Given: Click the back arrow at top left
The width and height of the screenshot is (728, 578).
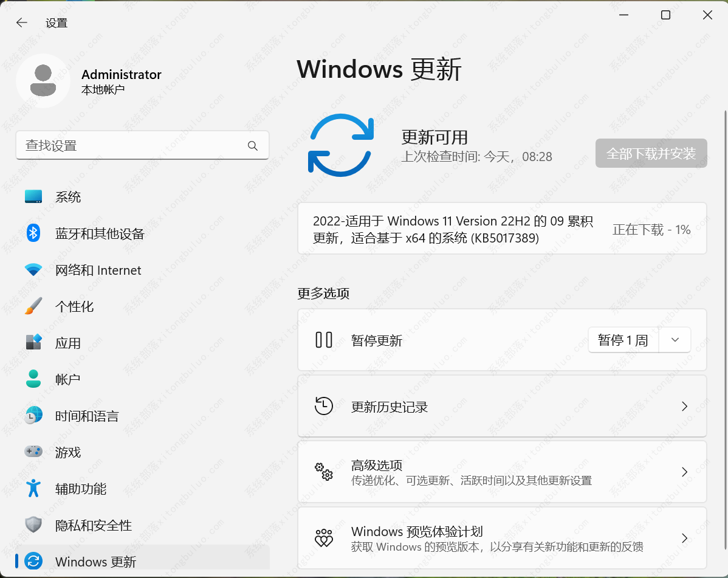Looking at the screenshot, I should point(21,22).
